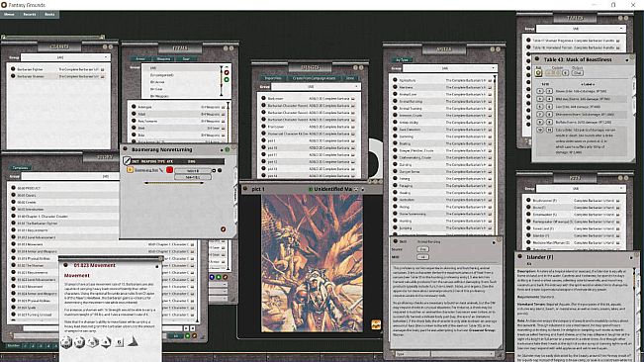Open link icon for Barbarian Shaman class
This screenshot has height=362, width=644.
[13, 76]
